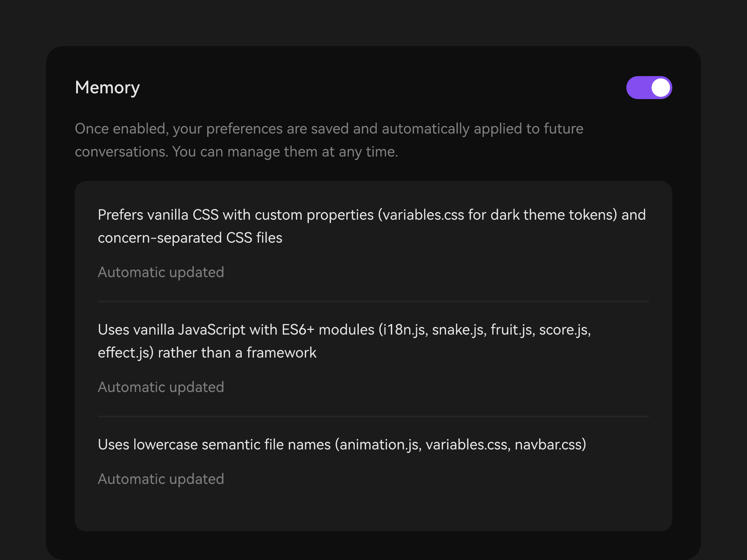Click "Automatic updated" under the CSS memory
Image resolution: width=747 pixels, height=560 pixels.
(x=161, y=272)
